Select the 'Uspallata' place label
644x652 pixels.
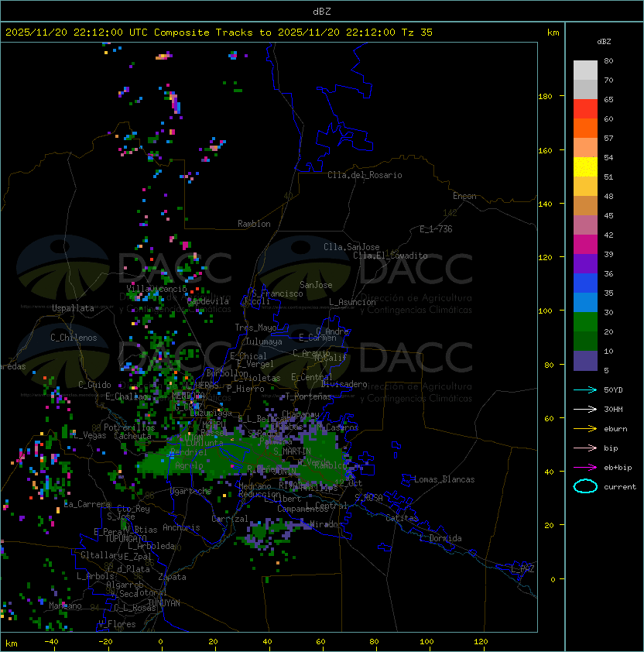73,308
